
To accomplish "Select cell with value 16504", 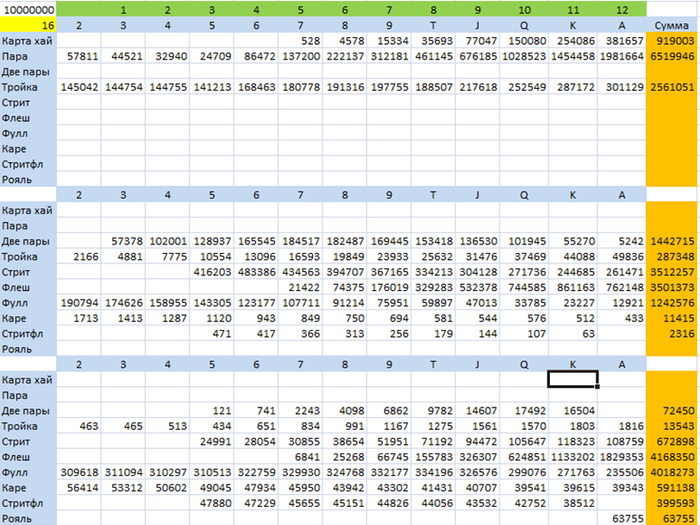I will tap(573, 411).
